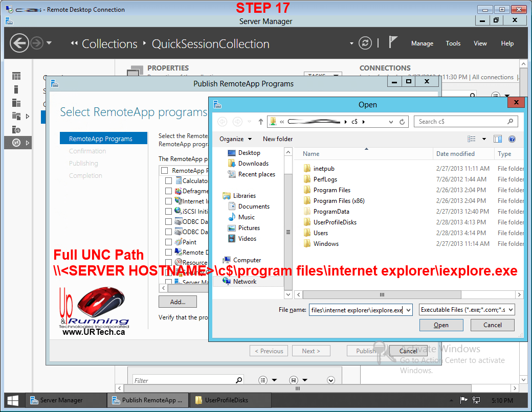Toggle the RemoteApp Program header checkbox

pyautogui.click(x=164, y=171)
